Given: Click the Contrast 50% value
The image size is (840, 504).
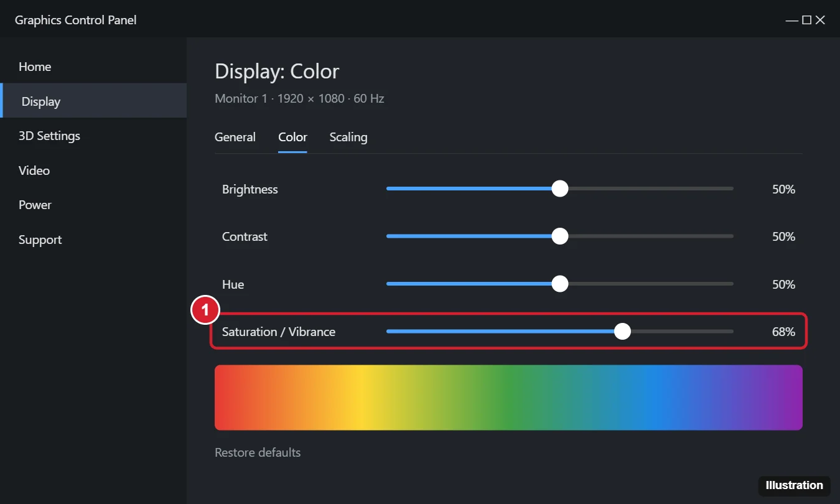Looking at the screenshot, I should 783,236.
